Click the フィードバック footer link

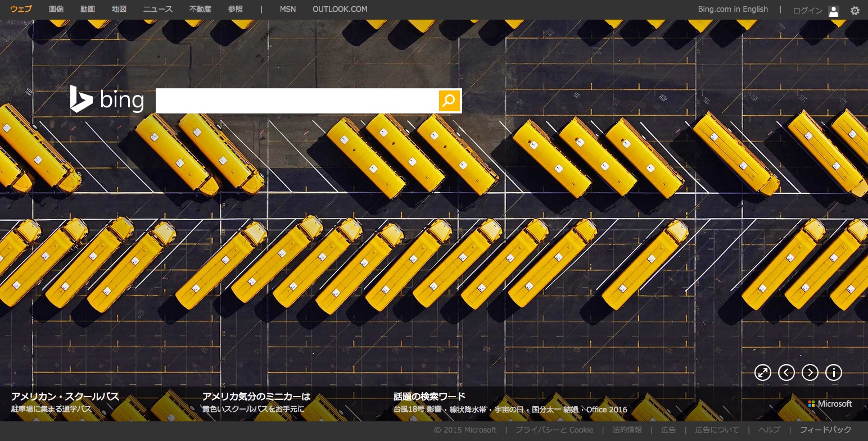pyautogui.click(x=825, y=430)
